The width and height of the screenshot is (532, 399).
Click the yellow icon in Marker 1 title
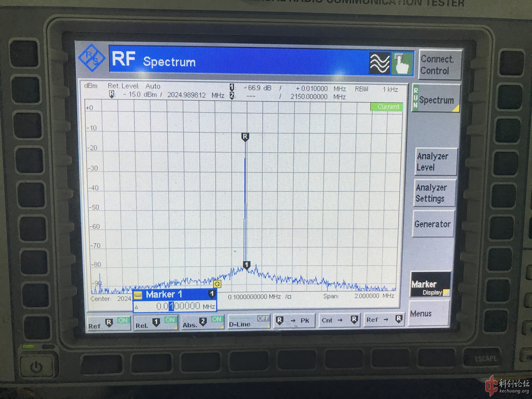pyautogui.click(x=138, y=295)
